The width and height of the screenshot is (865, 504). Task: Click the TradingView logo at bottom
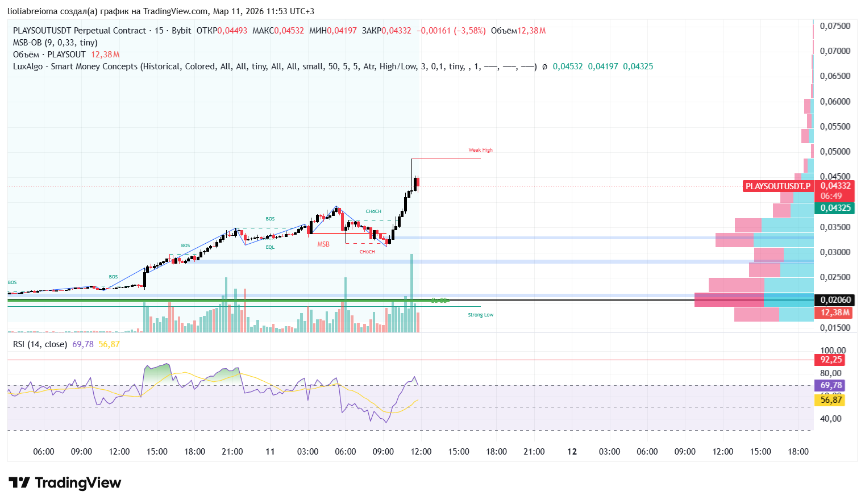(x=65, y=483)
